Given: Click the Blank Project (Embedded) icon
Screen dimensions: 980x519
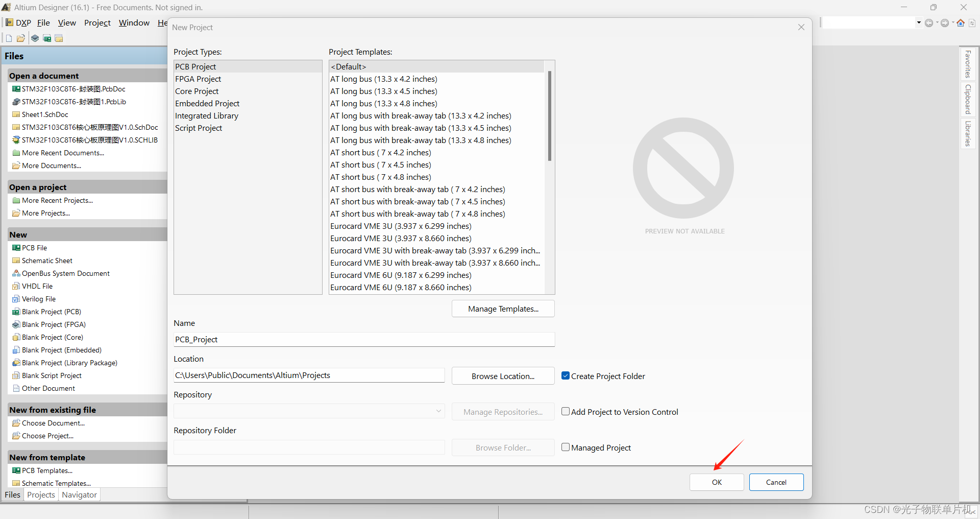Looking at the screenshot, I should pos(16,350).
